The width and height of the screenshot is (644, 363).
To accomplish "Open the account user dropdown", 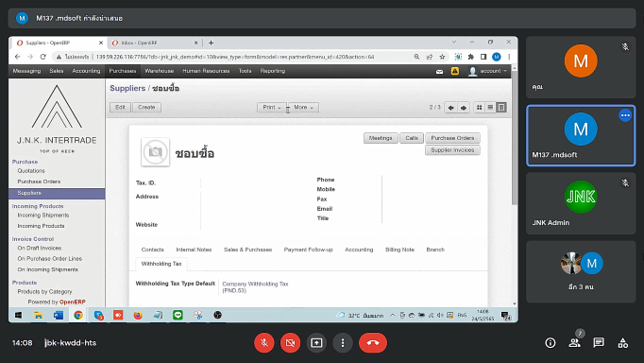I will click(x=488, y=71).
